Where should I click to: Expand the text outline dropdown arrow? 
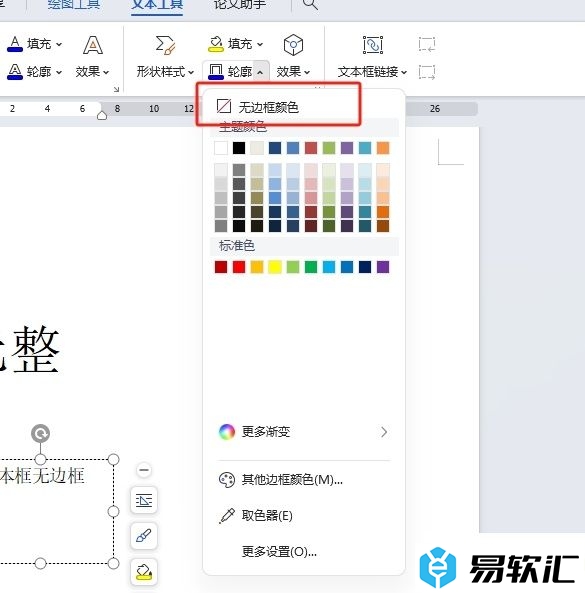59,72
